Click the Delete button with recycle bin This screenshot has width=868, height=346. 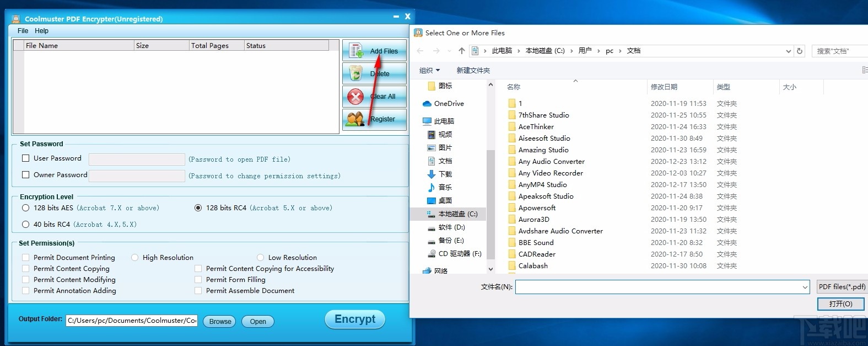click(374, 73)
